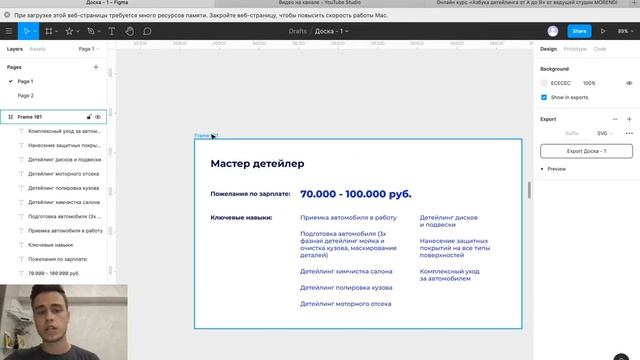The height and width of the screenshot is (360, 640).
Task: Select the Hand tool
Action: click(x=129, y=31)
